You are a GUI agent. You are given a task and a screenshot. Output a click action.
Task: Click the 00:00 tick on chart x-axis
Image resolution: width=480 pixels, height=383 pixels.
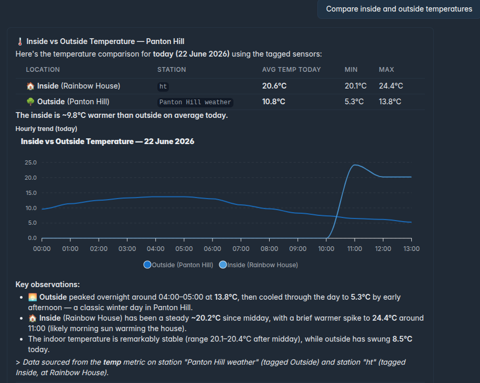(x=42, y=249)
